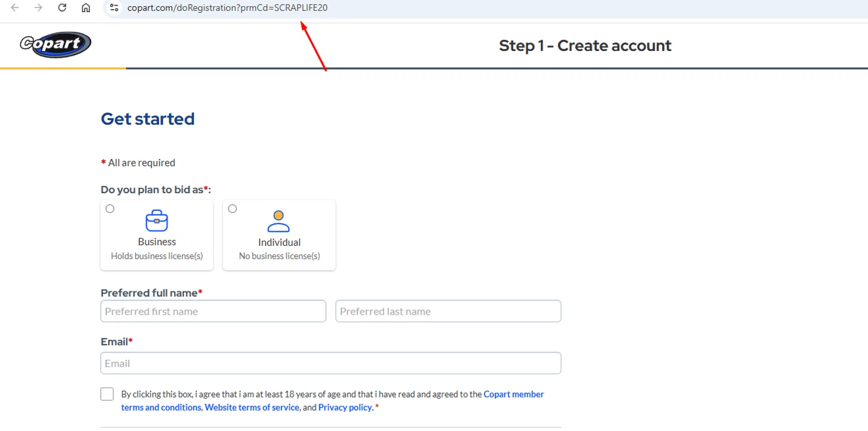Image resolution: width=868 pixels, height=431 pixels.
Task: Select the Business radio button
Action: 110,209
